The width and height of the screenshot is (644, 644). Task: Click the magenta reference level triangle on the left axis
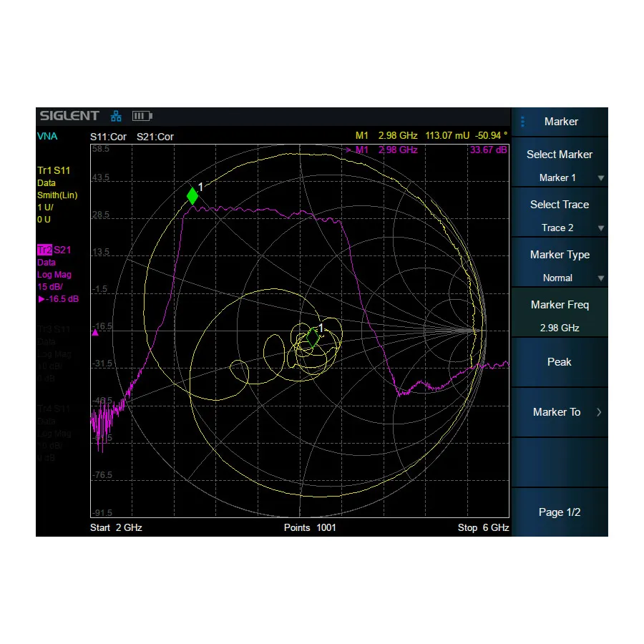[x=94, y=331]
